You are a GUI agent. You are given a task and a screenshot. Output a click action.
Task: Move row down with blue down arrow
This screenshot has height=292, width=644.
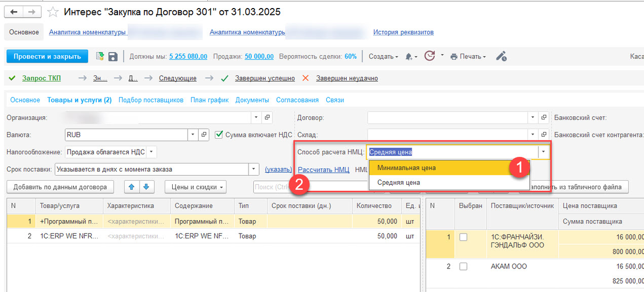[x=145, y=187]
